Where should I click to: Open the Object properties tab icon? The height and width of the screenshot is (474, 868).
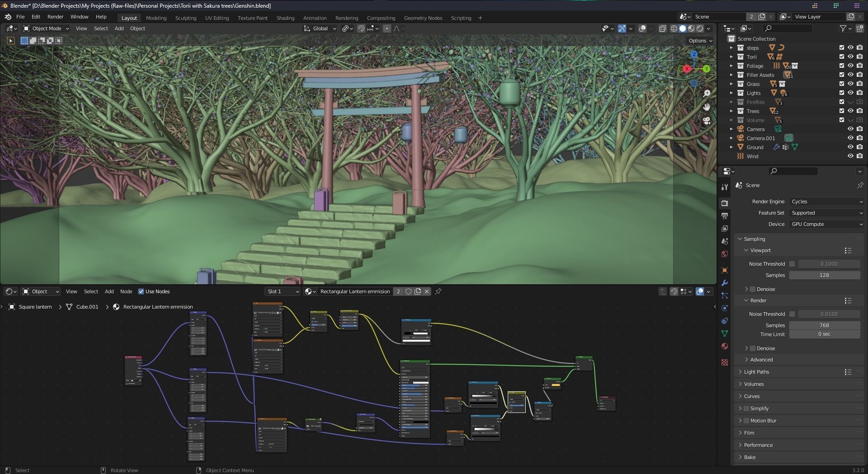tap(725, 270)
